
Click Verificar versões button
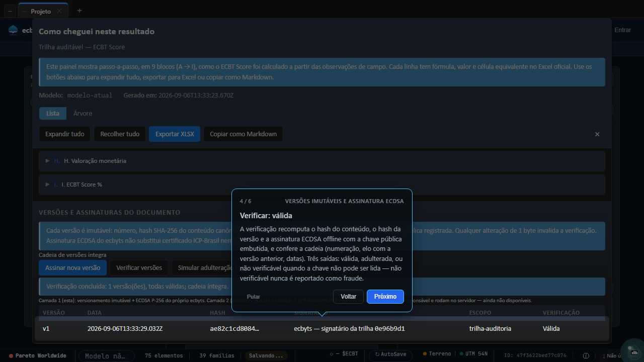pos(139,268)
